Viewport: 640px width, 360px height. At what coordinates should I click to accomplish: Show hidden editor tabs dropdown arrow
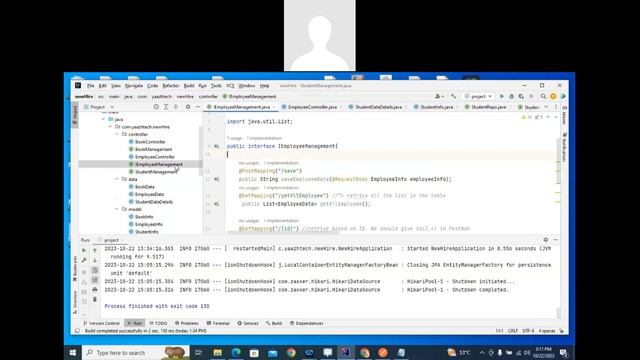546,107
